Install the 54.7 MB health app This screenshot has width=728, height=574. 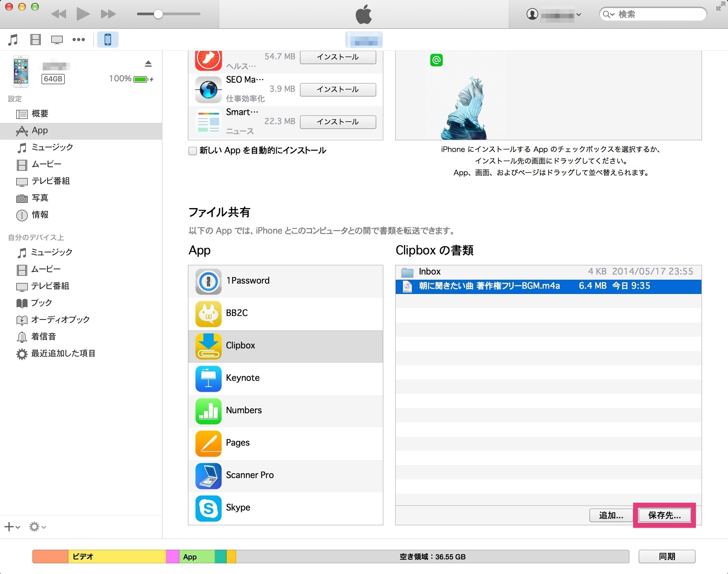click(338, 57)
